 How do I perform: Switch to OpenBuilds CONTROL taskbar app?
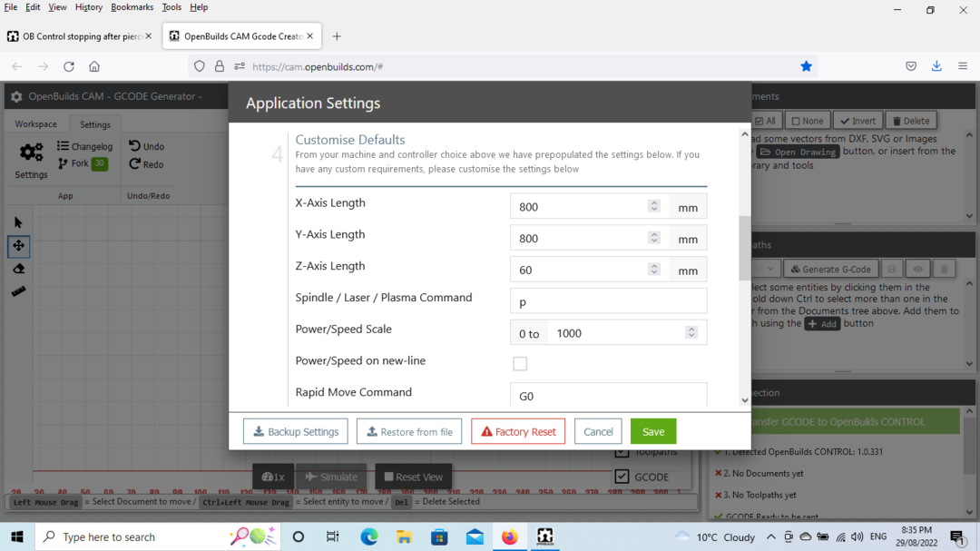tap(545, 536)
